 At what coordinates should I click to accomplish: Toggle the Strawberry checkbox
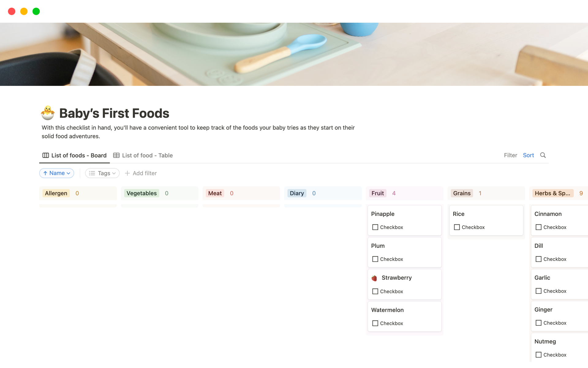pyautogui.click(x=375, y=291)
